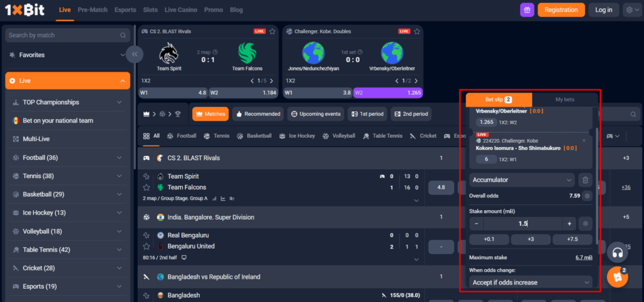Filter matches by Ice Hockey sport

[297, 136]
